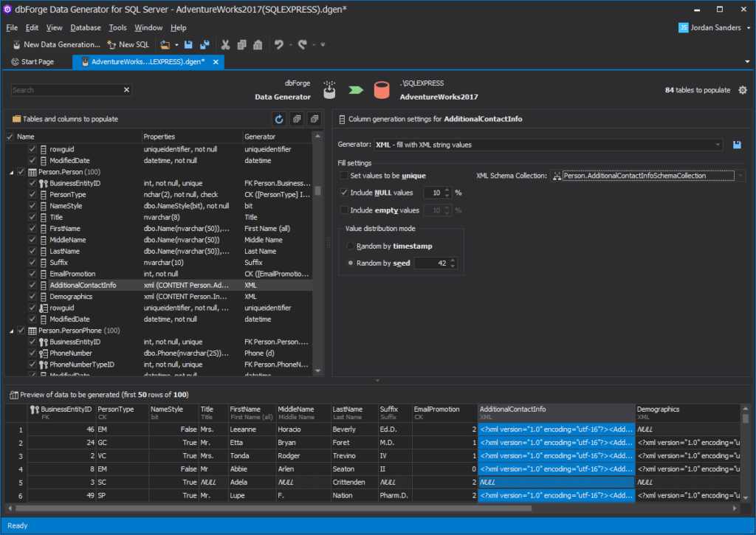Uncheck the PhoneNumber column checkbox
The width and height of the screenshot is (756, 535).
click(32, 353)
